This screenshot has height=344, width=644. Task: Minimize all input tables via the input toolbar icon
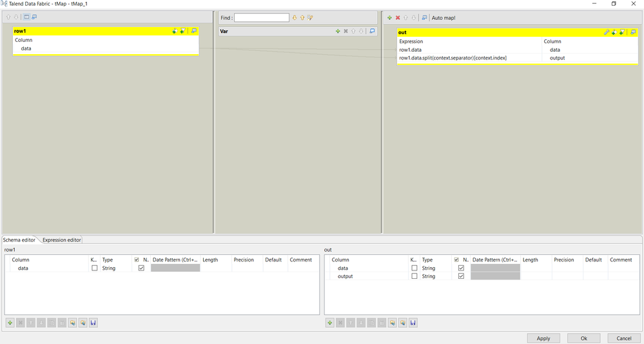pyautogui.click(x=34, y=17)
